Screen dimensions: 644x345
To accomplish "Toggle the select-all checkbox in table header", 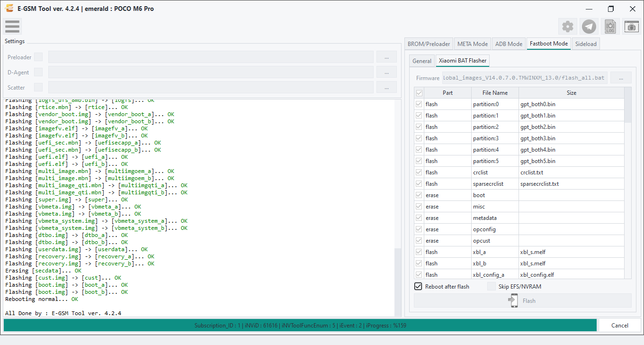I will pyautogui.click(x=419, y=93).
